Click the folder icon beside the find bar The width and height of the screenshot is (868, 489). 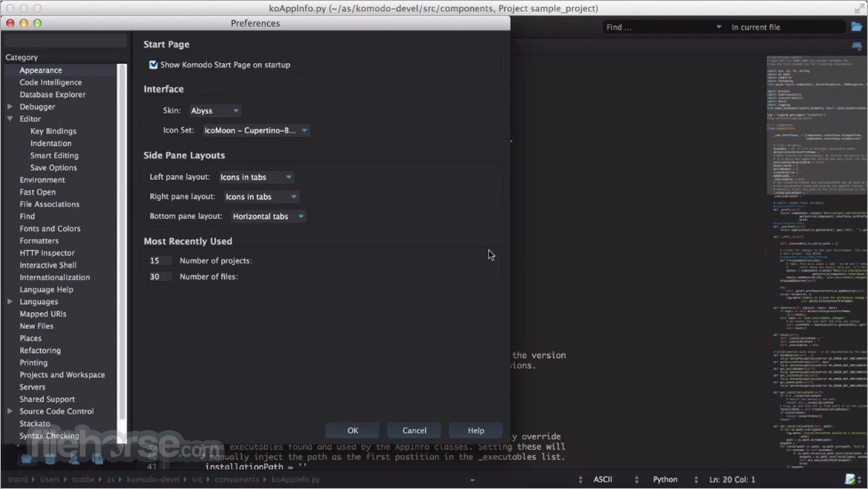pyautogui.click(x=856, y=27)
